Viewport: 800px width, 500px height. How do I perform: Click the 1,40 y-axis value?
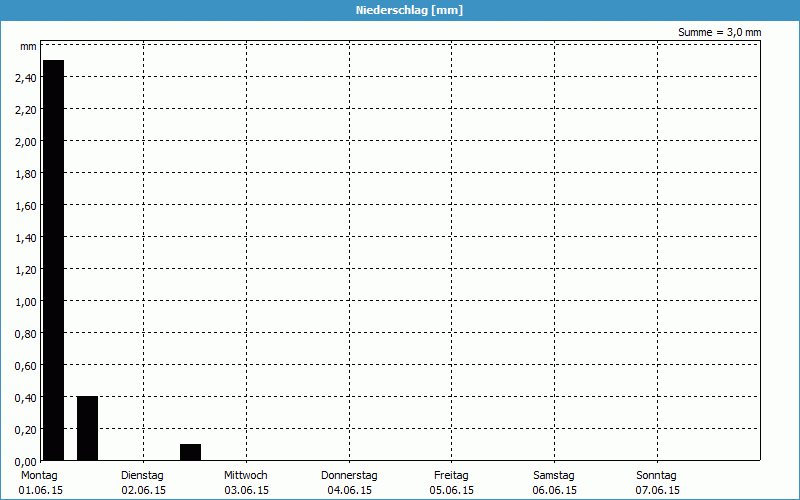tap(26, 238)
